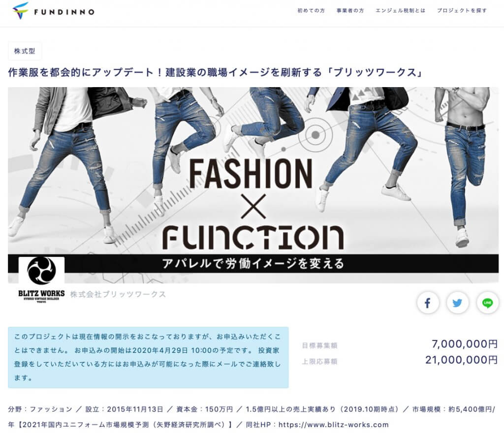
Task: Click the Blitz Works company logo
Action: (41, 280)
